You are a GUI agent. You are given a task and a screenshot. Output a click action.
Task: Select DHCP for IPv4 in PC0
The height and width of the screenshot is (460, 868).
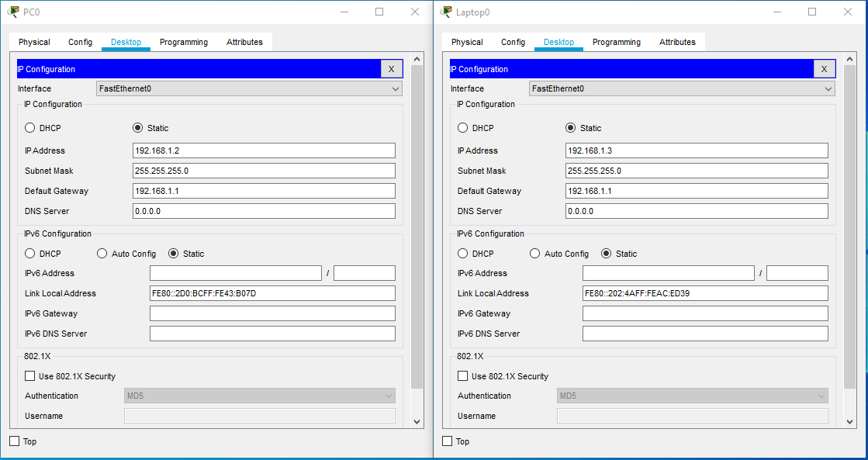coord(30,128)
